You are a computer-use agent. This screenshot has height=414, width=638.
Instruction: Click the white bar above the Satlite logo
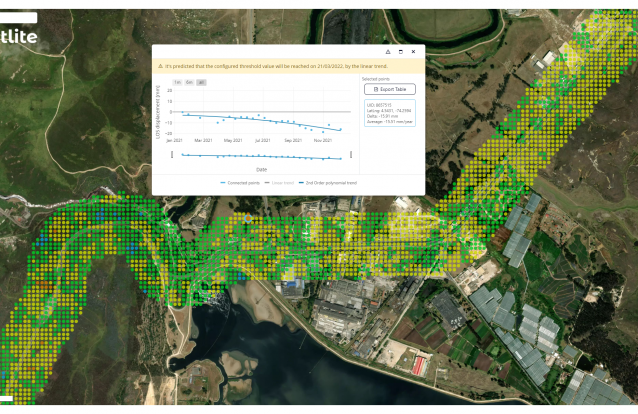point(18,17)
